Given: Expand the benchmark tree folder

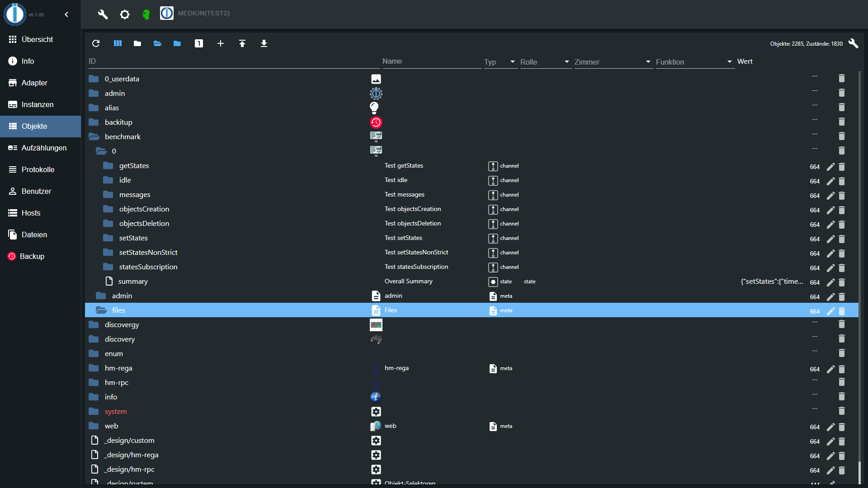Looking at the screenshot, I should point(94,136).
